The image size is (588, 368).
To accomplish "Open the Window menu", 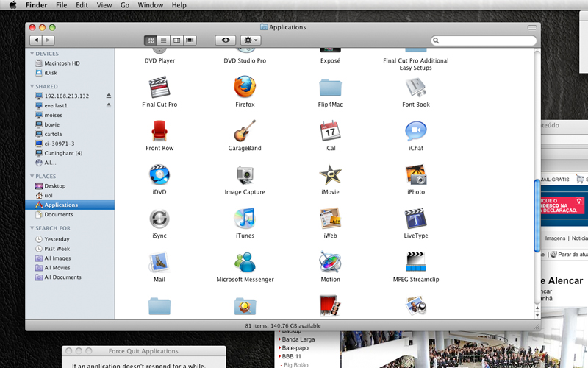I will pos(151,5).
